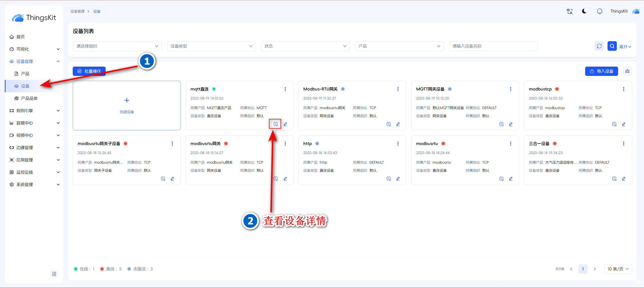Click the language translation icon in the header

click(569, 11)
